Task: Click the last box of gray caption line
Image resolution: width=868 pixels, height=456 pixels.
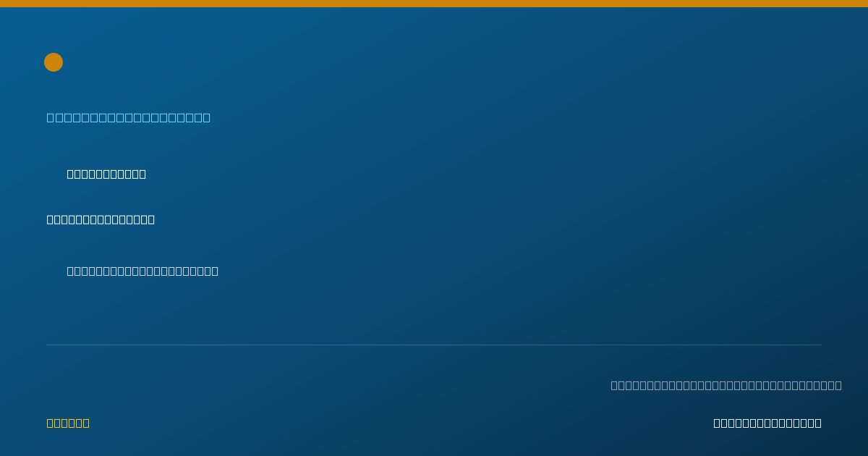Action: (838, 385)
